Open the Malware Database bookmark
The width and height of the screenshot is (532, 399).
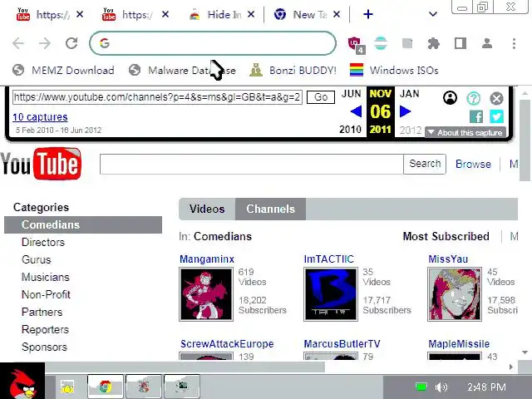pos(182,70)
